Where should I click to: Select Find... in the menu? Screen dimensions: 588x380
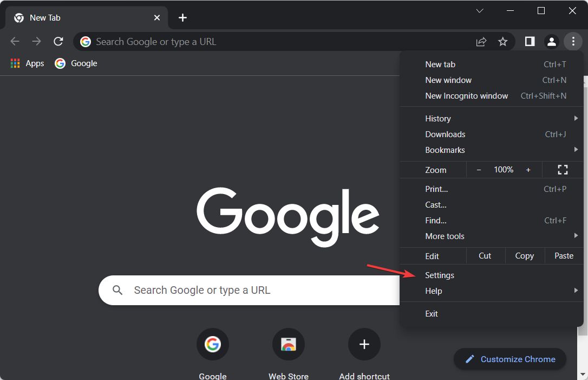tap(491, 221)
